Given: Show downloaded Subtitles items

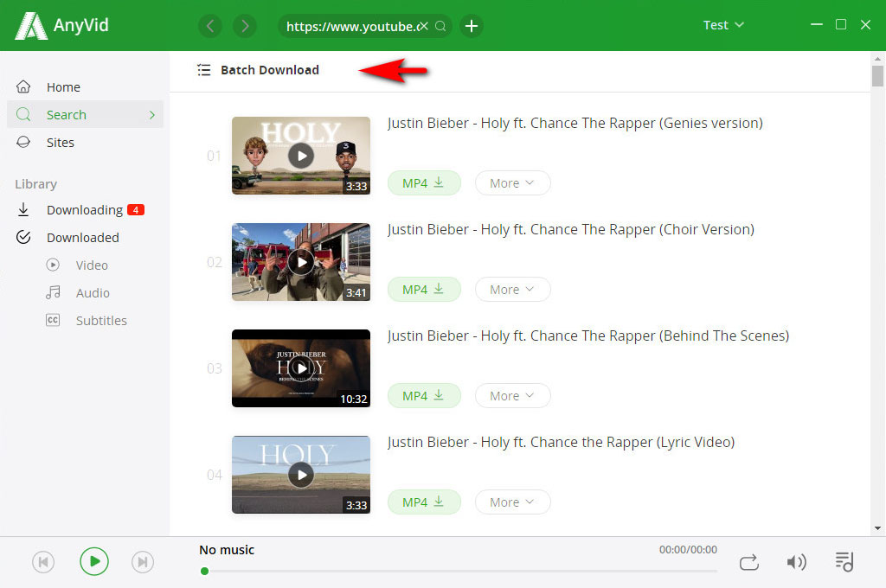Looking at the screenshot, I should tap(101, 320).
